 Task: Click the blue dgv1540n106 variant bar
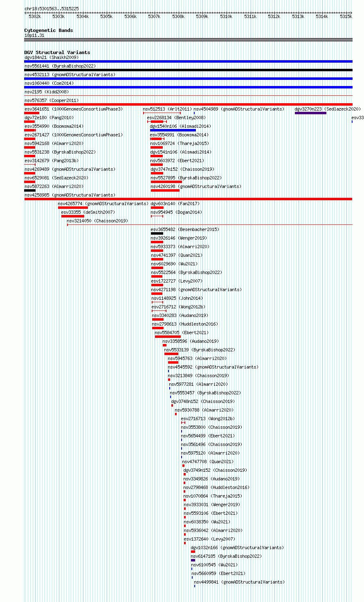(173, 130)
